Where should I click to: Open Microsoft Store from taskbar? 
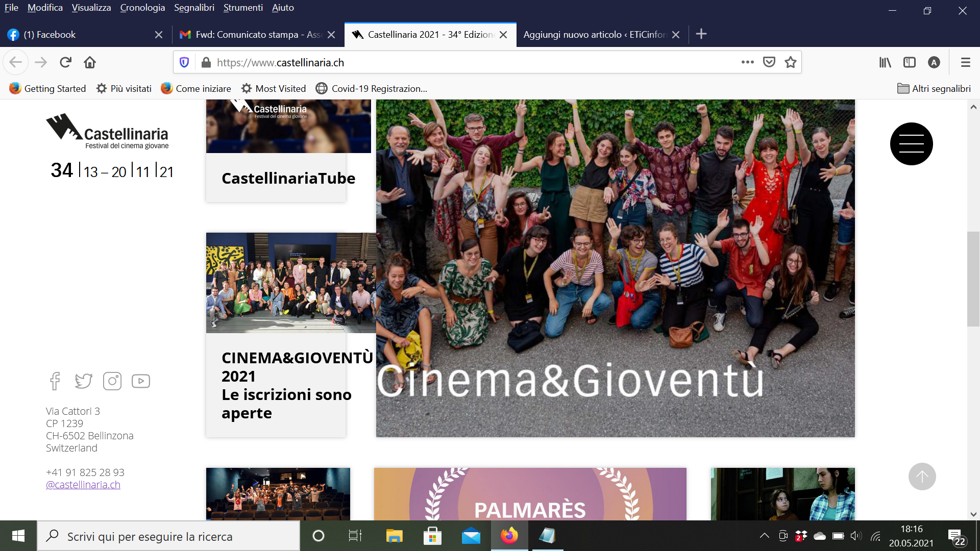pyautogui.click(x=432, y=536)
